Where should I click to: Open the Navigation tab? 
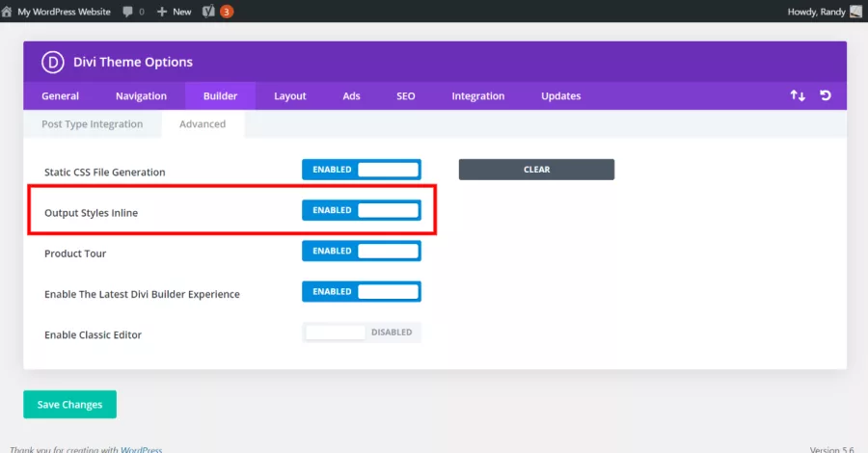click(141, 95)
